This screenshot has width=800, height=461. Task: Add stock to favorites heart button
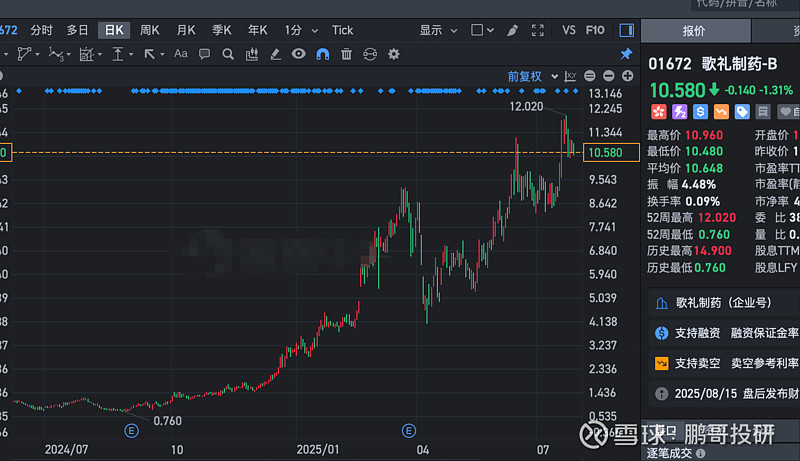[788, 112]
